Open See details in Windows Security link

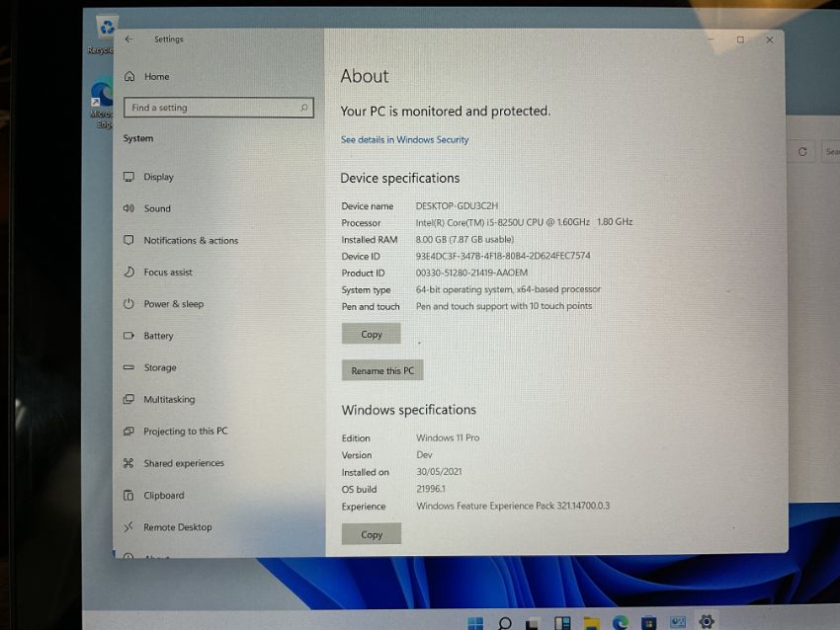pos(404,139)
